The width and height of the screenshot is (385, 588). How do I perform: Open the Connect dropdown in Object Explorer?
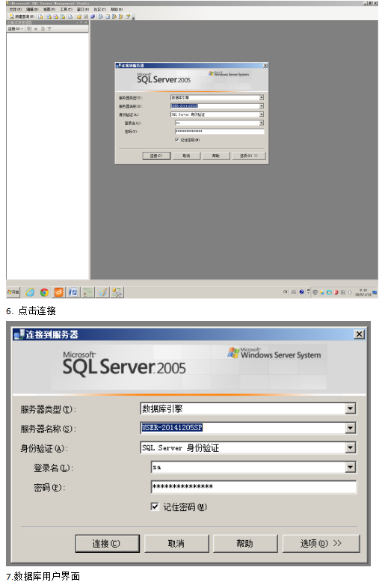(x=16, y=28)
